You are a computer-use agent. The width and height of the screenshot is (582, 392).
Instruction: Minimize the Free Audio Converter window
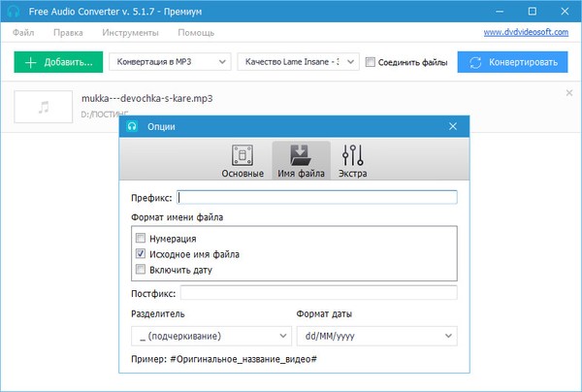click(x=500, y=11)
